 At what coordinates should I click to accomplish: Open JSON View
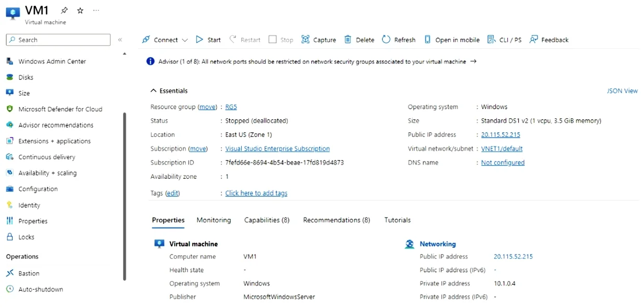point(622,91)
